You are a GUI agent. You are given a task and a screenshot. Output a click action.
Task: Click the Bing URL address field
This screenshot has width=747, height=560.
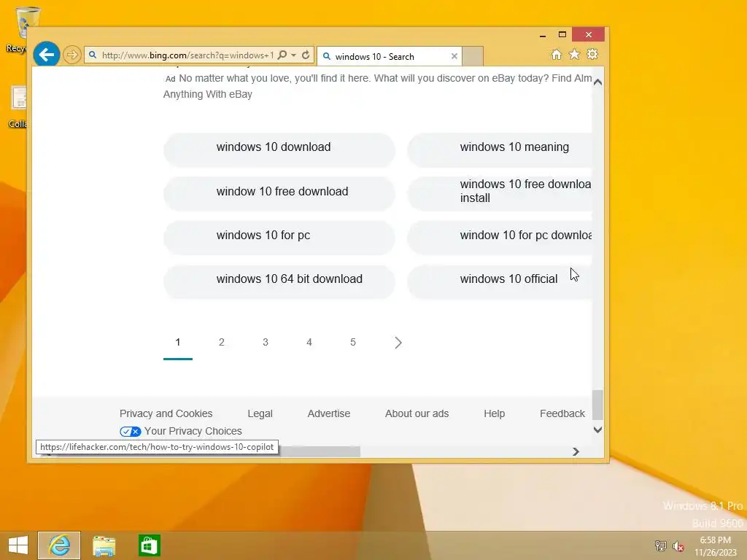(x=187, y=55)
